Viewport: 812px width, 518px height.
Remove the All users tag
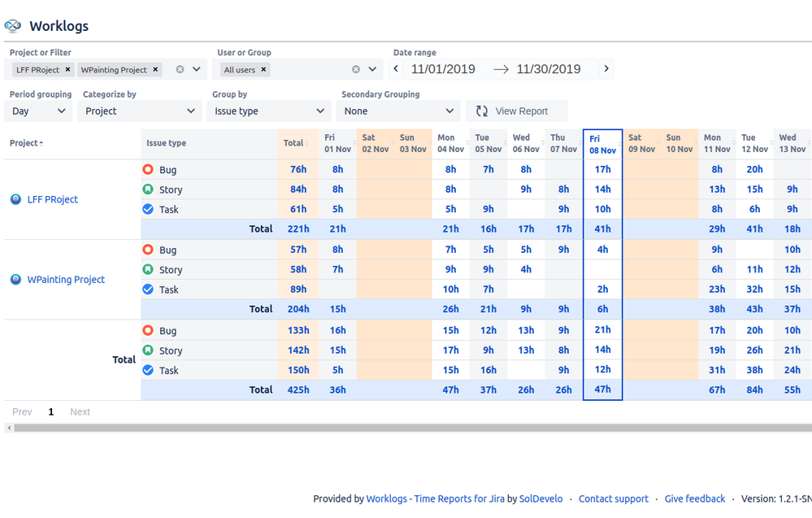(263, 69)
